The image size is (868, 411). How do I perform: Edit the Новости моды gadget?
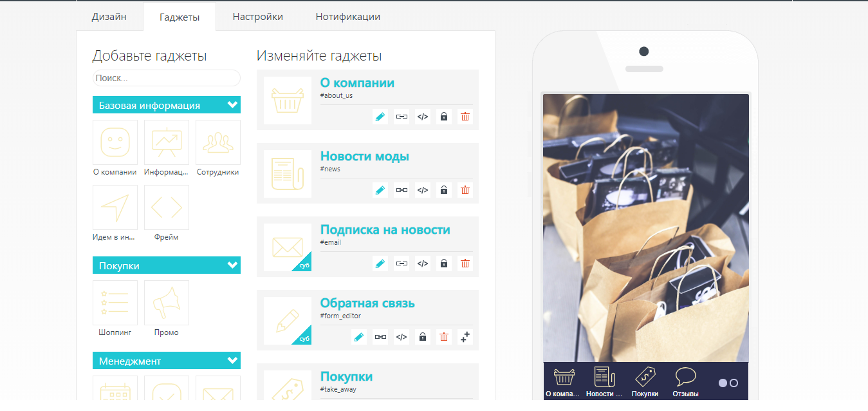coord(380,190)
